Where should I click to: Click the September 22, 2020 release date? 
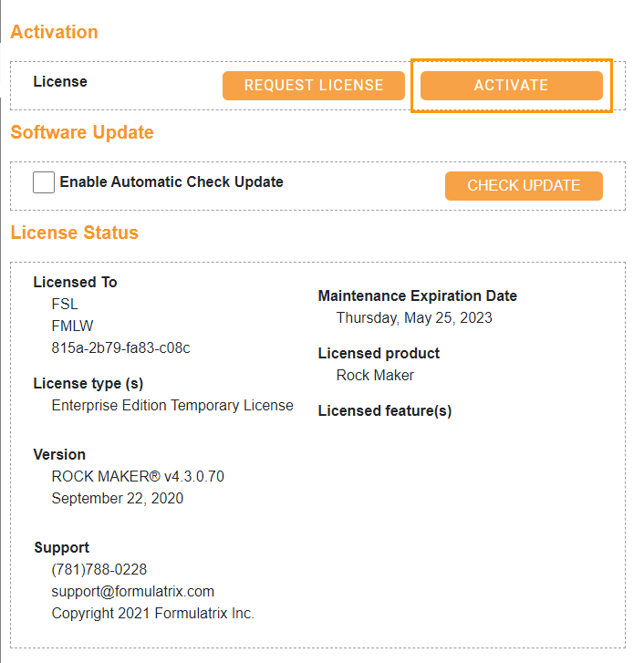118,498
